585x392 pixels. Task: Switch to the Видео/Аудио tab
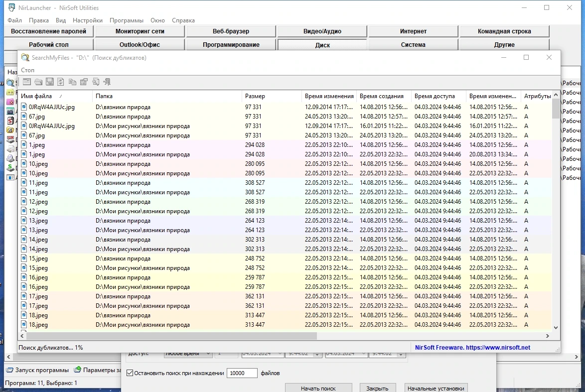tap(322, 31)
